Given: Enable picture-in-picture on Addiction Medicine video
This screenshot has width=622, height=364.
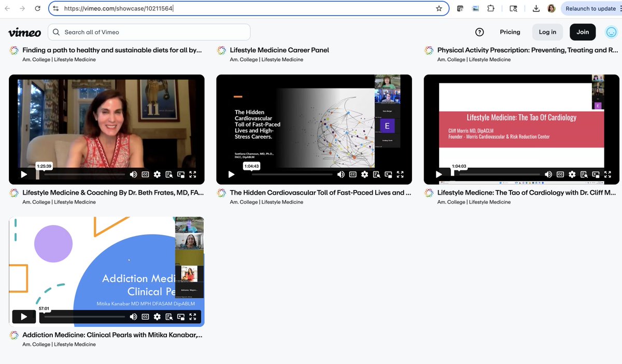Looking at the screenshot, I should coord(181,316).
